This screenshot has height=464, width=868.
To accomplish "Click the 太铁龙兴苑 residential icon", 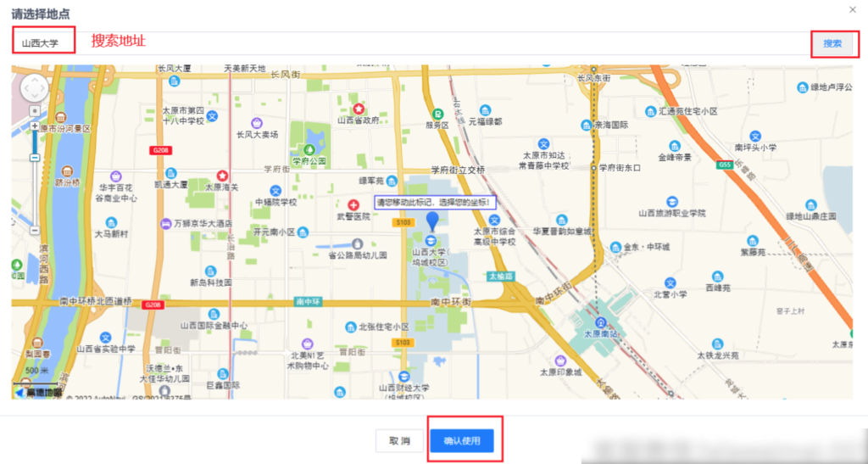I will point(717,344).
